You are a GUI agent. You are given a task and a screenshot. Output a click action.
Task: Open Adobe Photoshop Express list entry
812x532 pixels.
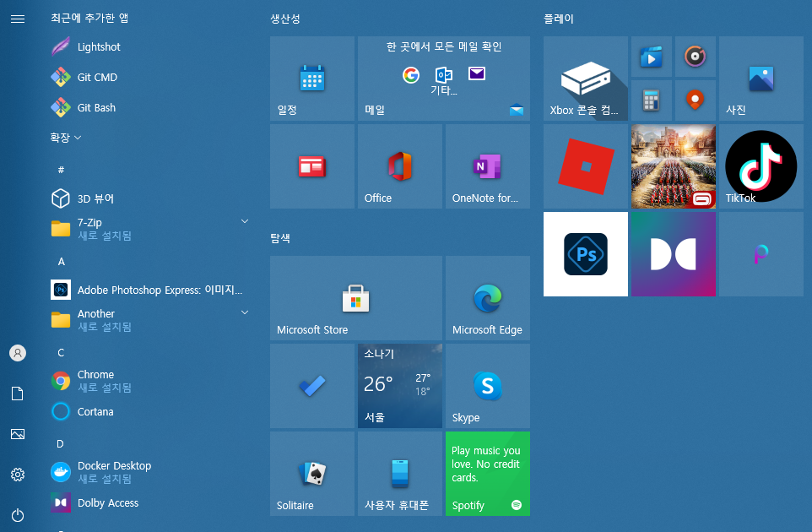coord(150,290)
